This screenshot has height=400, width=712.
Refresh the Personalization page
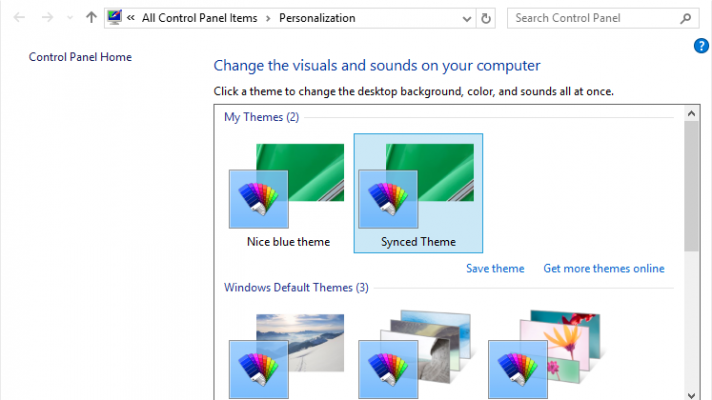487,18
